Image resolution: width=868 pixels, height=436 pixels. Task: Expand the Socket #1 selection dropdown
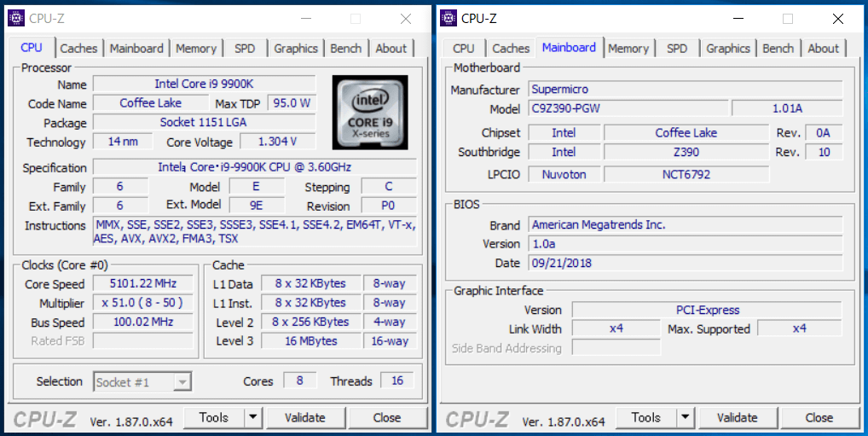point(182,382)
